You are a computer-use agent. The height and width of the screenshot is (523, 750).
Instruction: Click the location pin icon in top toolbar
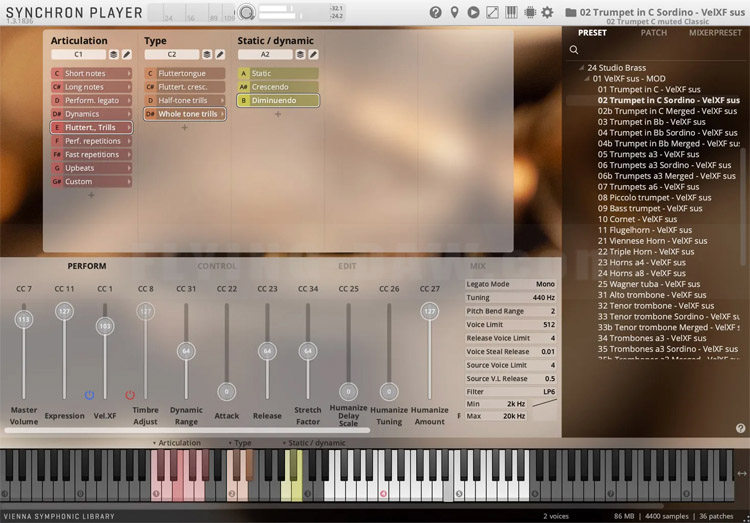click(454, 12)
